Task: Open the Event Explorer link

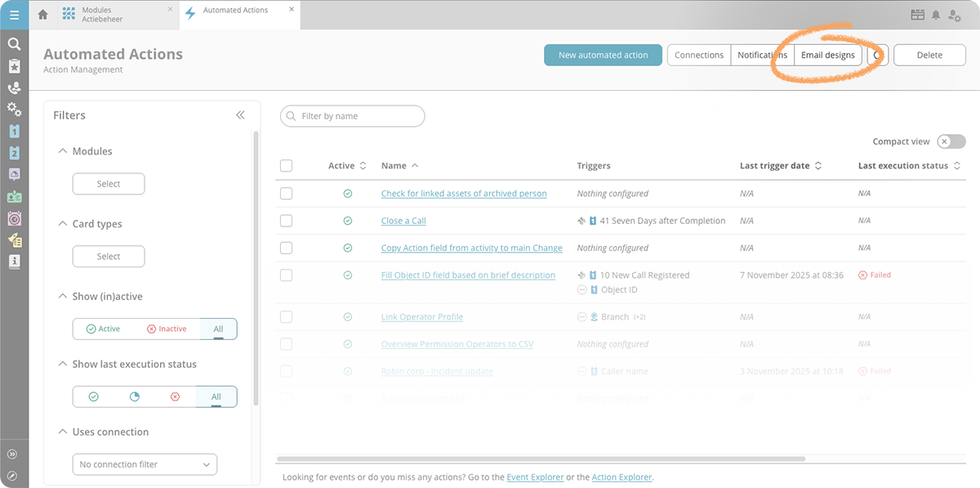Action: pyautogui.click(x=535, y=477)
